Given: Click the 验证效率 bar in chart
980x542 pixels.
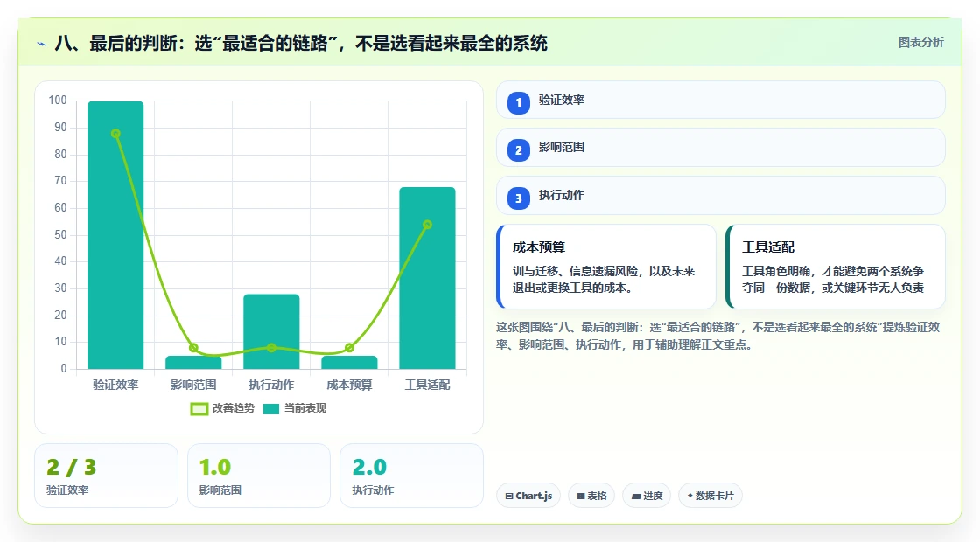Looking at the screenshot, I should click(115, 235).
